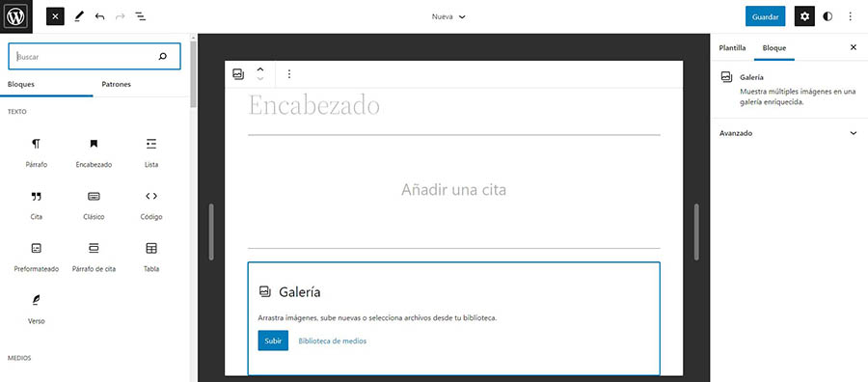This screenshot has width=868, height=382.
Task: Toggle the half-circle styles icon
Action: coord(827,16)
